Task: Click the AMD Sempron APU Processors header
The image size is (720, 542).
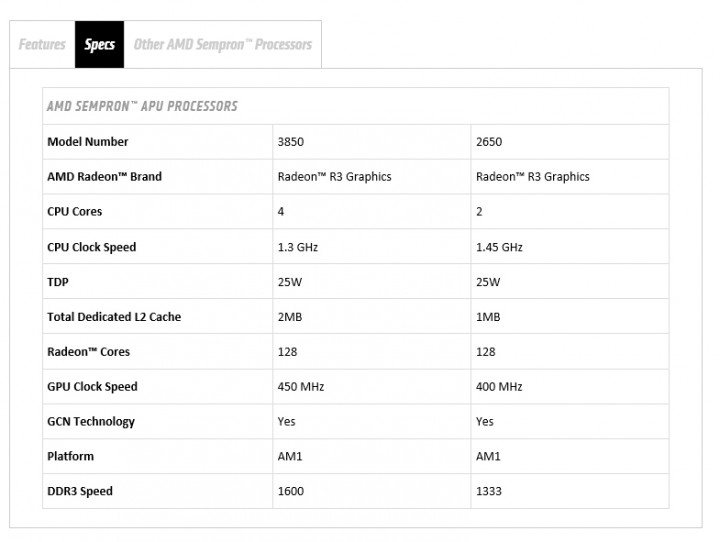Action: tap(143, 106)
